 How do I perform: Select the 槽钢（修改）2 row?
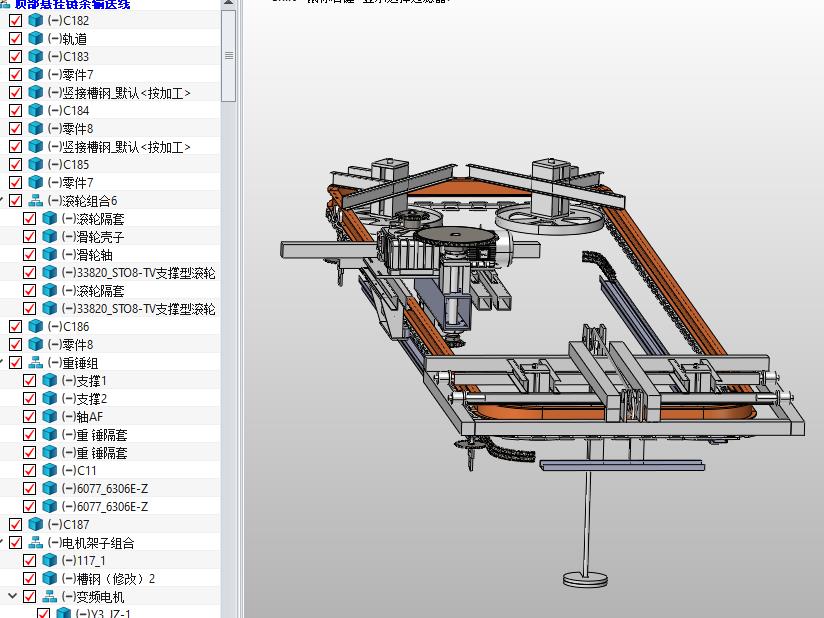[110, 579]
